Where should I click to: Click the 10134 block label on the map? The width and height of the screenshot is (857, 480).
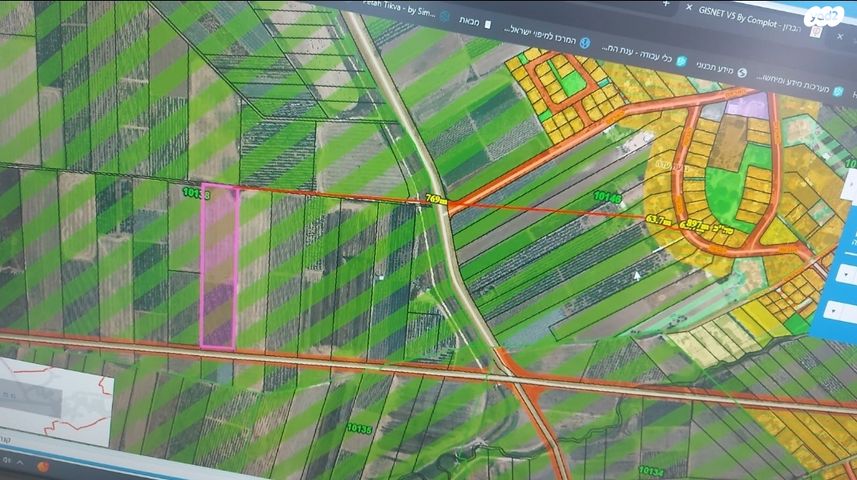(x=651, y=471)
